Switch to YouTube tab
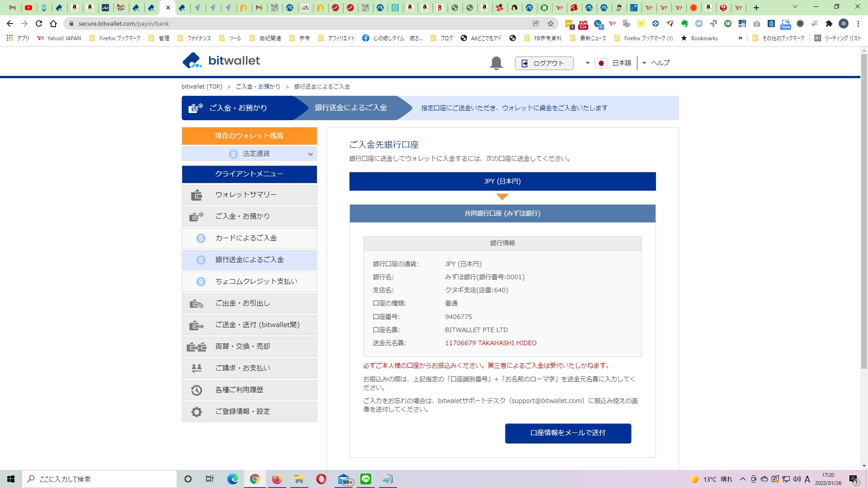 tap(28, 8)
